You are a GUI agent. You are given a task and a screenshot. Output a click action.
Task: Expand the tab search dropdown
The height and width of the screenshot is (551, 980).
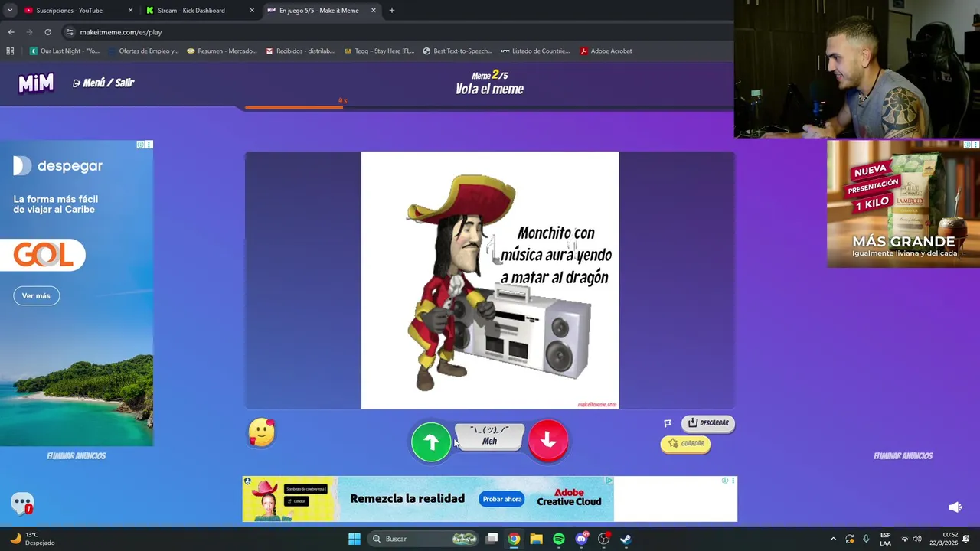10,11
